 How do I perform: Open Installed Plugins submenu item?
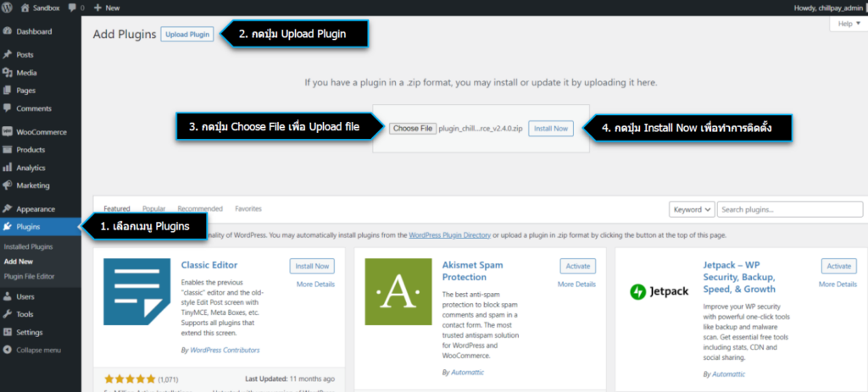pyautogui.click(x=28, y=246)
